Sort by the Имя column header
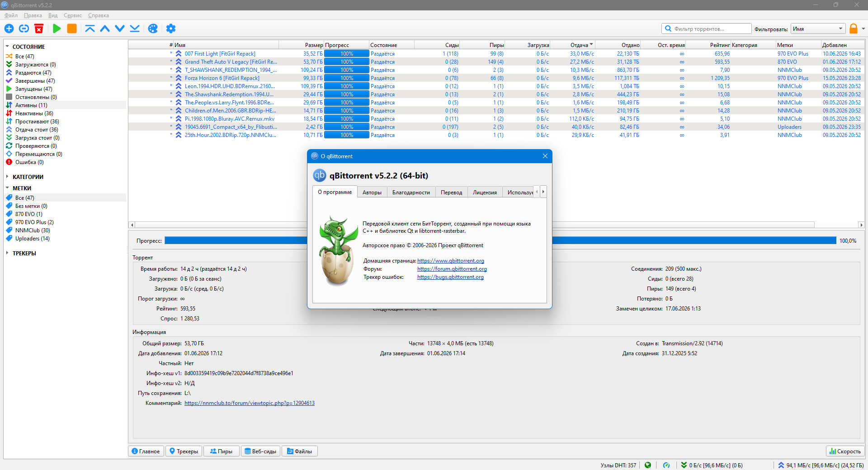The width and height of the screenshot is (868, 470). [226, 45]
